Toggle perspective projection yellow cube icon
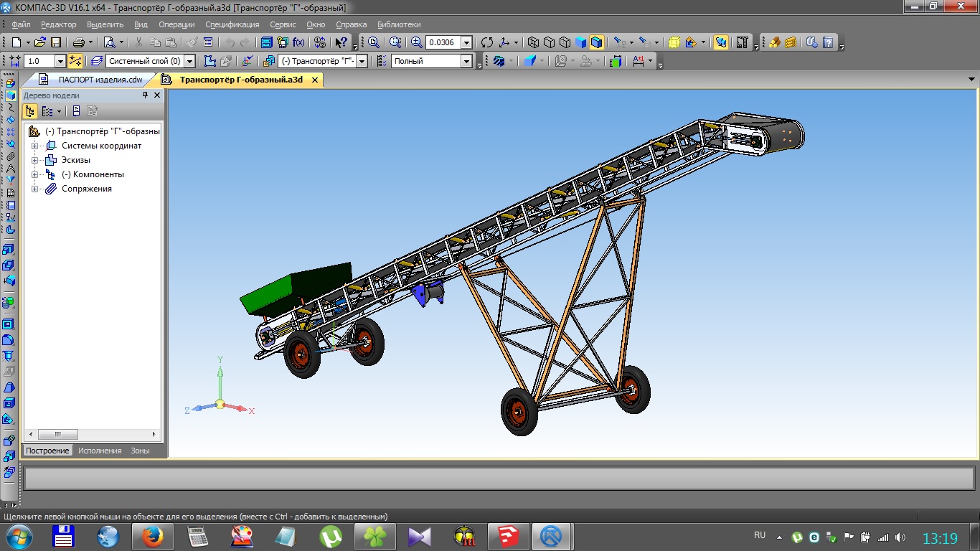Viewport: 980px width, 551px height. coord(674,42)
